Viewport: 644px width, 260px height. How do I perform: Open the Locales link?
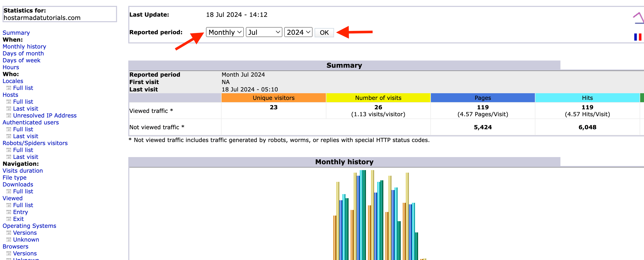tap(13, 81)
